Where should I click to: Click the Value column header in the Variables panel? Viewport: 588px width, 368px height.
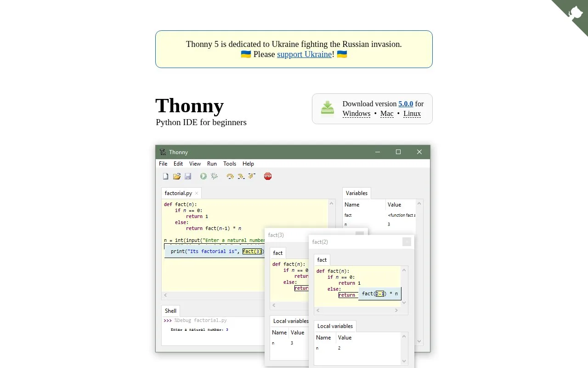pos(394,205)
